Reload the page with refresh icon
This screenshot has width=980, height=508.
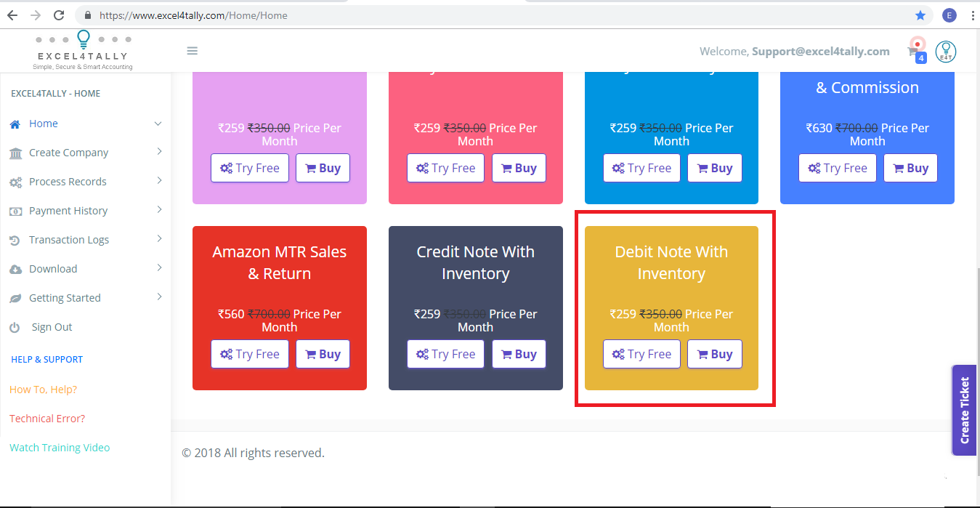[x=60, y=15]
